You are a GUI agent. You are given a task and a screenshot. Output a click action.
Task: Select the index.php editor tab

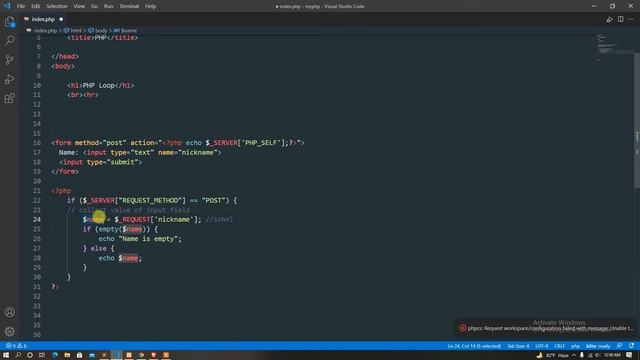(x=43, y=19)
